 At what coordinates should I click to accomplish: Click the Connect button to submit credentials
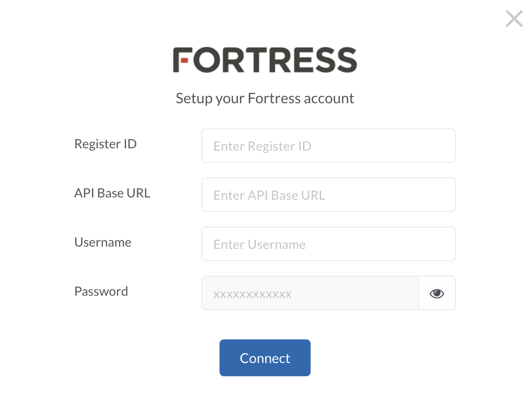265,358
